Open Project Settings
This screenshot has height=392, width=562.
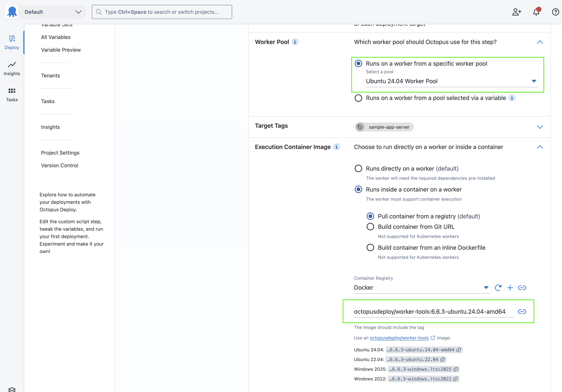tap(60, 153)
